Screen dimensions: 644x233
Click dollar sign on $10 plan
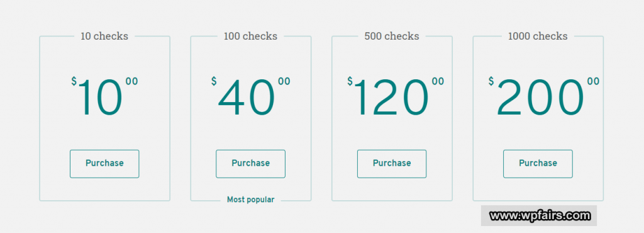74,81
